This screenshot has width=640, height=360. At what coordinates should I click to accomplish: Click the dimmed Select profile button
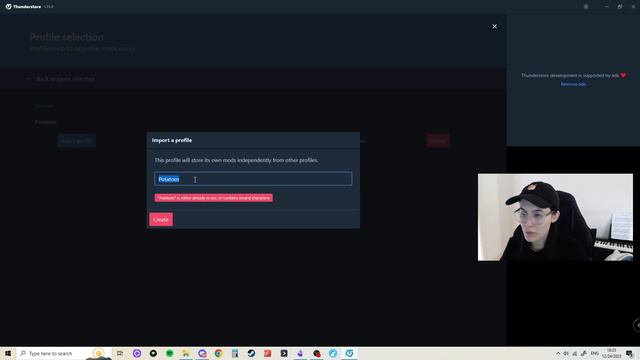(77, 141)
